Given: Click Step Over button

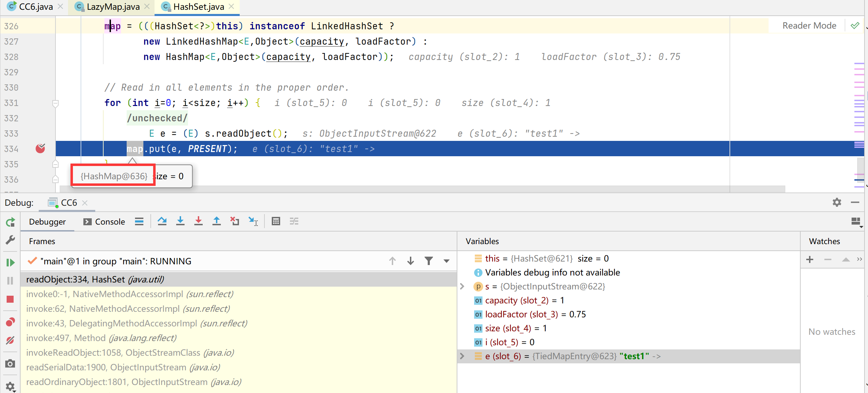Looking at the screenshot, I should point(162,221).
